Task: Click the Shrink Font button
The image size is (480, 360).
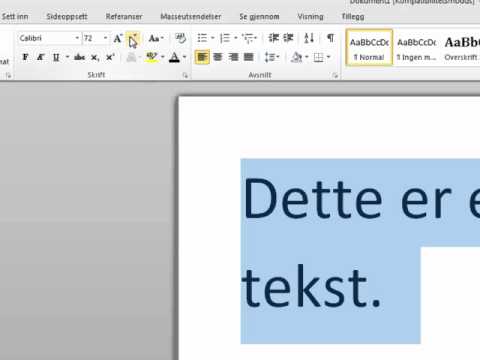Action: coord(133,38)
